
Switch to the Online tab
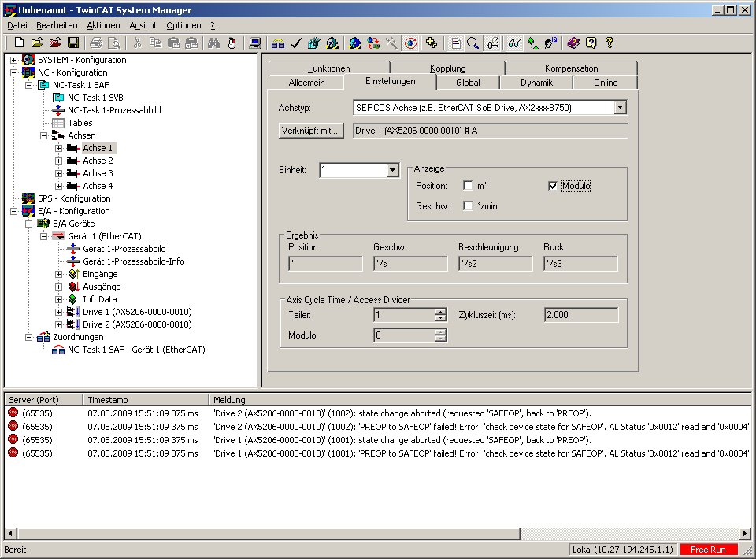click(x=606, y=83)
